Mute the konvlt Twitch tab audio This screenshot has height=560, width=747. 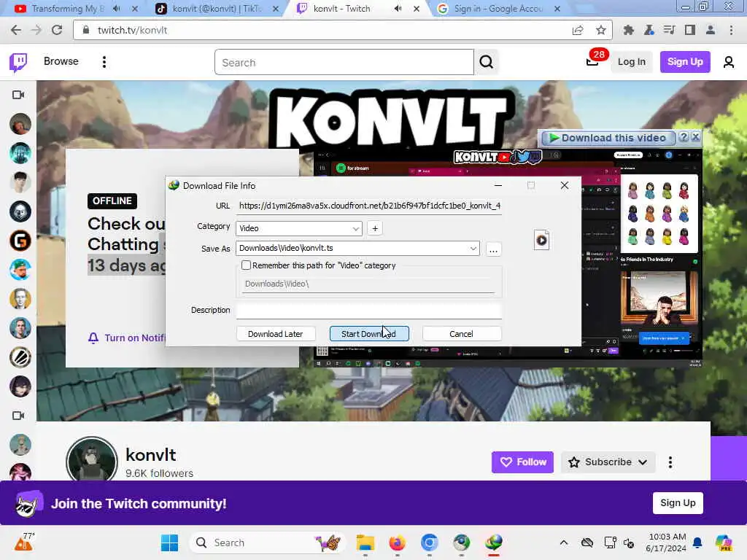398,9
